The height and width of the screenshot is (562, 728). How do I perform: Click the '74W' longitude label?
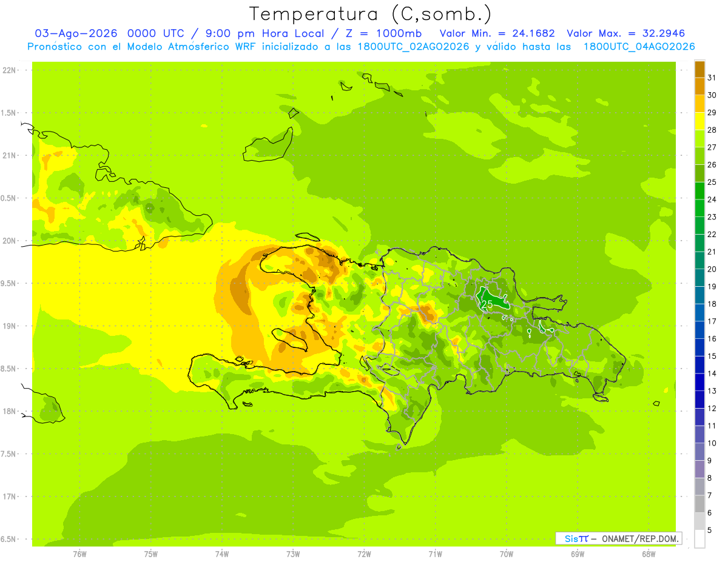click(x=222, y=554)
